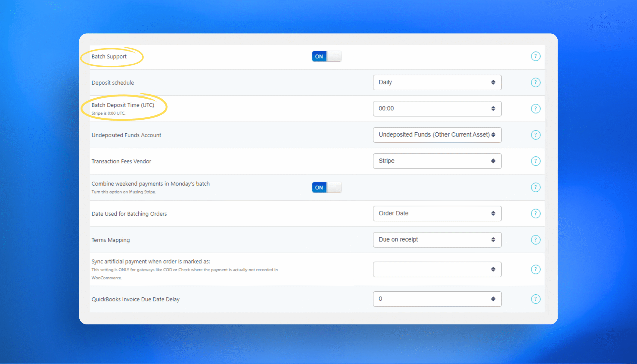637x364 pixels.
Task: Change the Batch Deposit Time selection
Action: pyautogui.click(x=437, y=108)
